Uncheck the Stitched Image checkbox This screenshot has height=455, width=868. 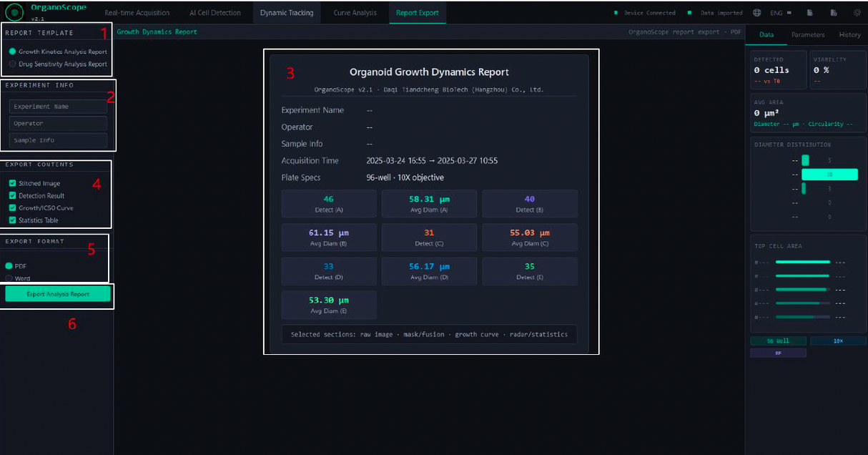pos(13,183)
